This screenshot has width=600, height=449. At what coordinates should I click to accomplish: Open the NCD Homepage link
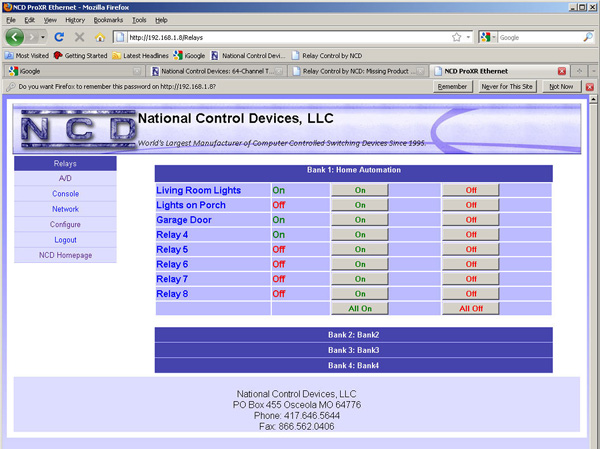65,255
